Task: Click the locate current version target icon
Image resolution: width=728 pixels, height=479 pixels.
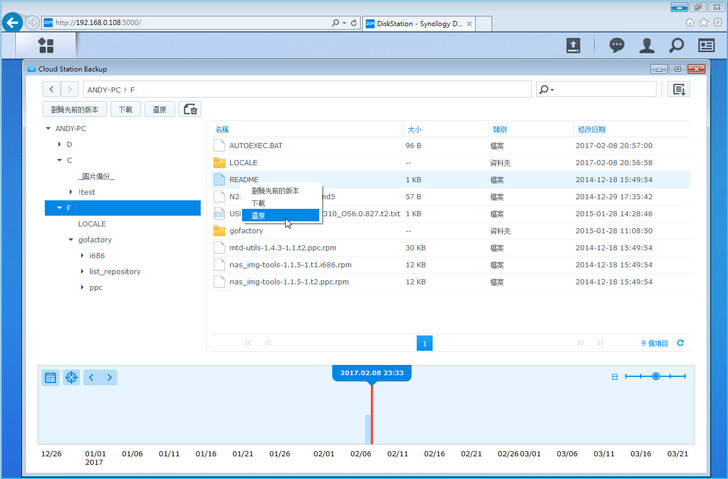Action: (71, 377)
